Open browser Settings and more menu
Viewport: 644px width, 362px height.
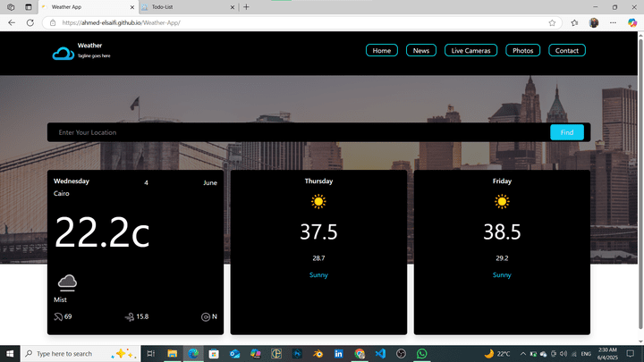point(613,22)
